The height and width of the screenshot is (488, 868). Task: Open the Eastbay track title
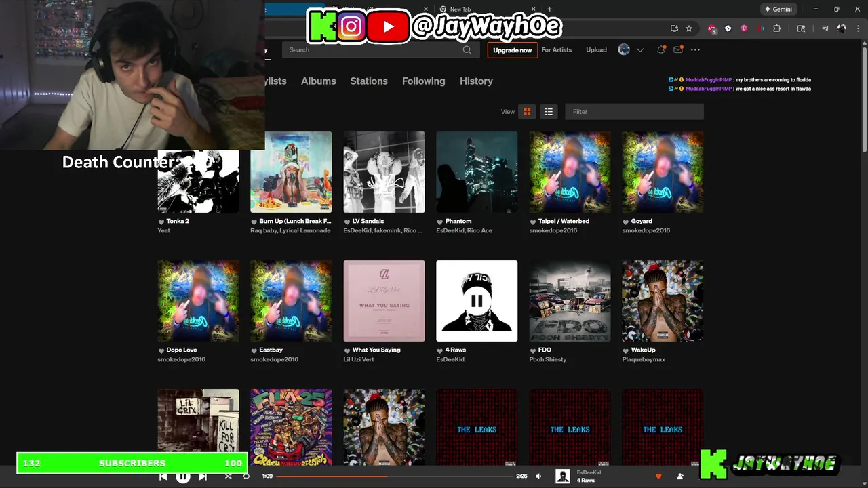(x=271, y=350)
